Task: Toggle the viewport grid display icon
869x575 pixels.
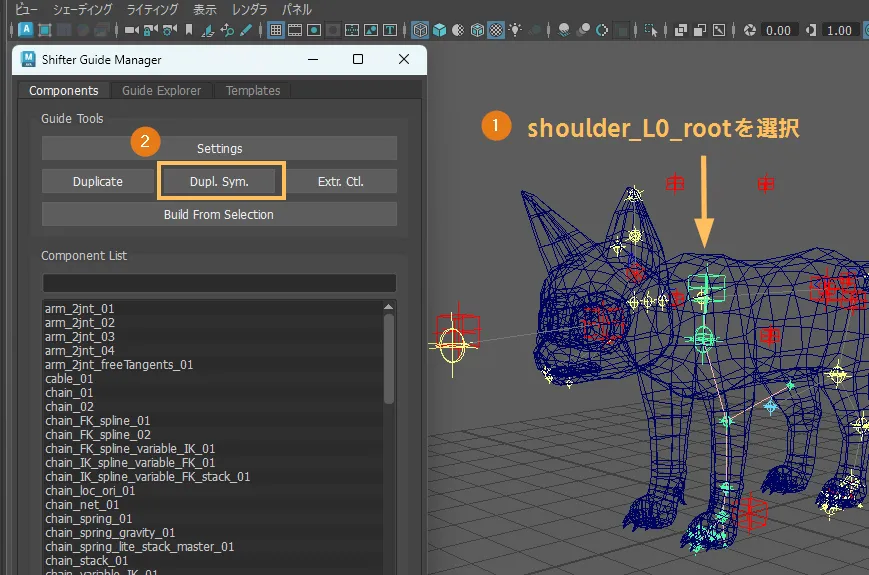Action: [x=277, y=30]
